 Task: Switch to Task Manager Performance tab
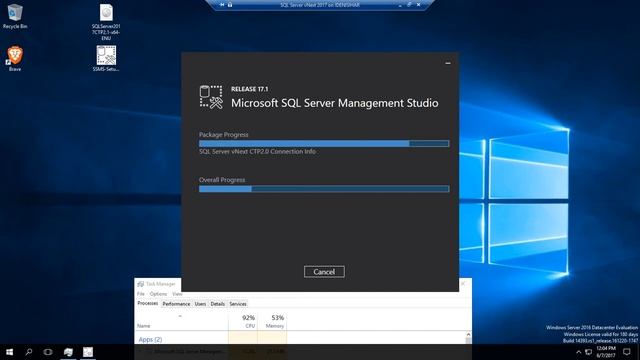tap(176, 304)
